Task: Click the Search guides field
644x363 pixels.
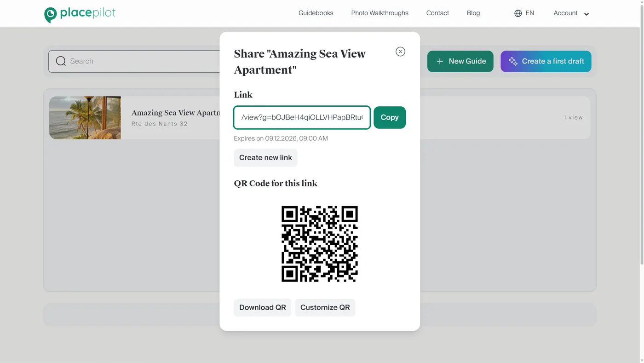Action: [134, 61]
